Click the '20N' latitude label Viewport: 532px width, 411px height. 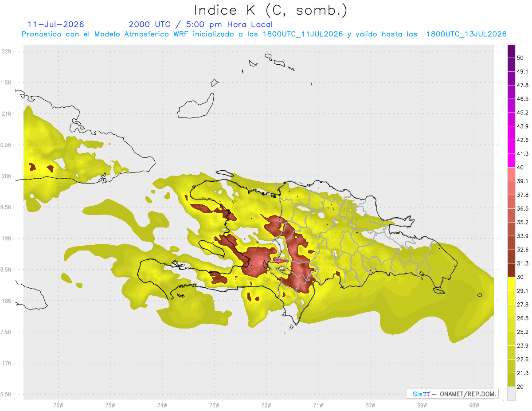pos(7,176)
